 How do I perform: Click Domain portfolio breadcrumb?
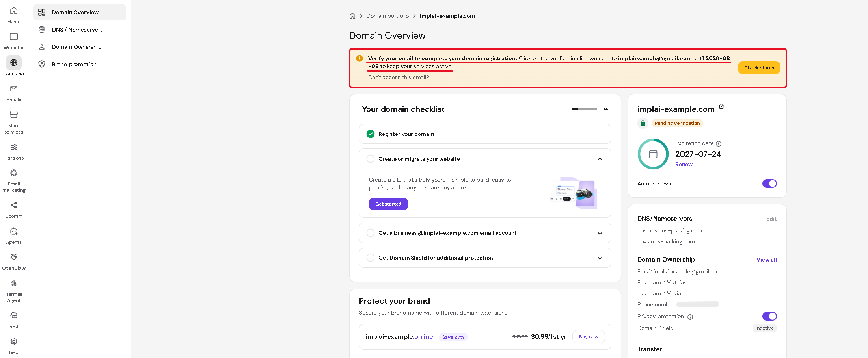[387, 16]
